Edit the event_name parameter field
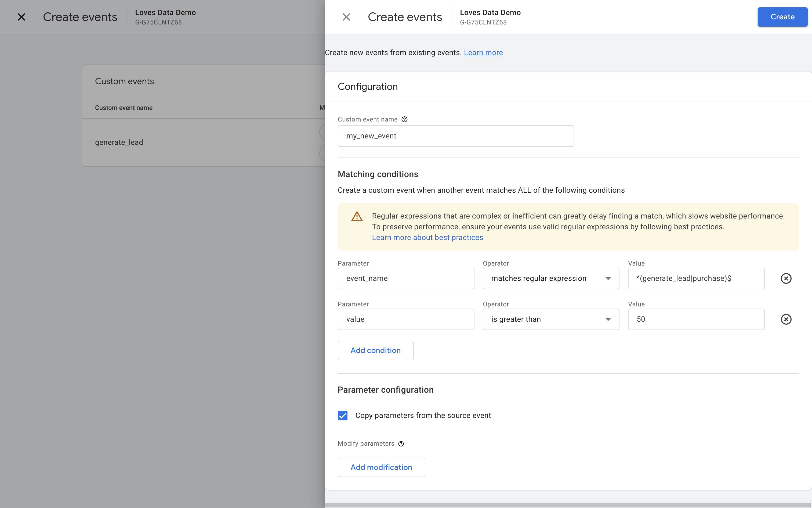This screenshot has width=812, height=508. [x=406, y=278]
